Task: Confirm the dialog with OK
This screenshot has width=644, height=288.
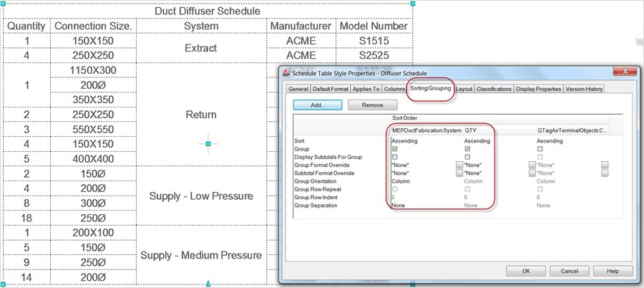Action: click(526, 272)
